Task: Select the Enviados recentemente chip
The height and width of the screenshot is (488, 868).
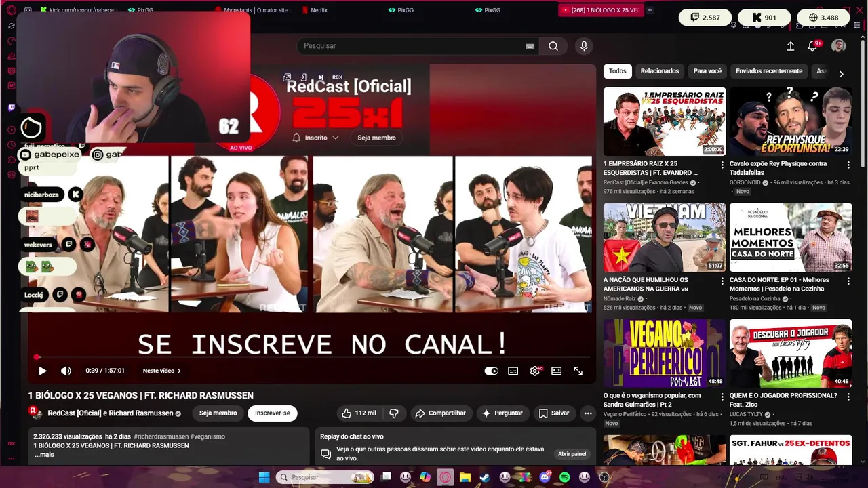Action: 769,71
